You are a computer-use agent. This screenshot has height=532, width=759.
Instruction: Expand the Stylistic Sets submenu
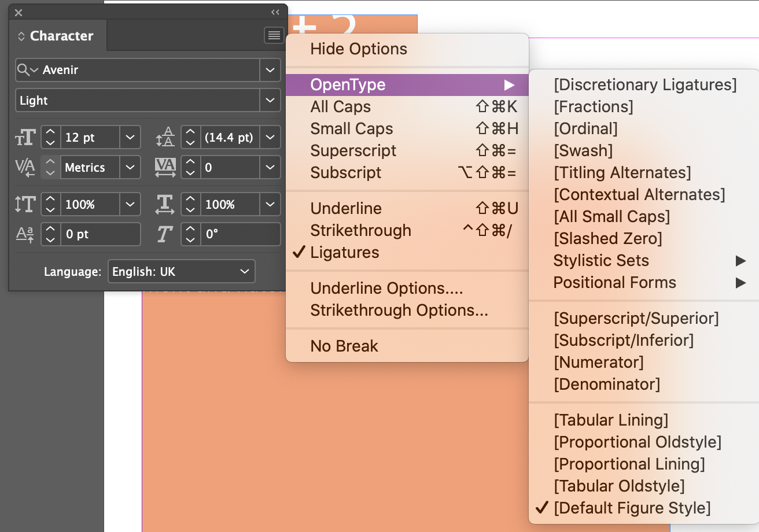[600, 260]
